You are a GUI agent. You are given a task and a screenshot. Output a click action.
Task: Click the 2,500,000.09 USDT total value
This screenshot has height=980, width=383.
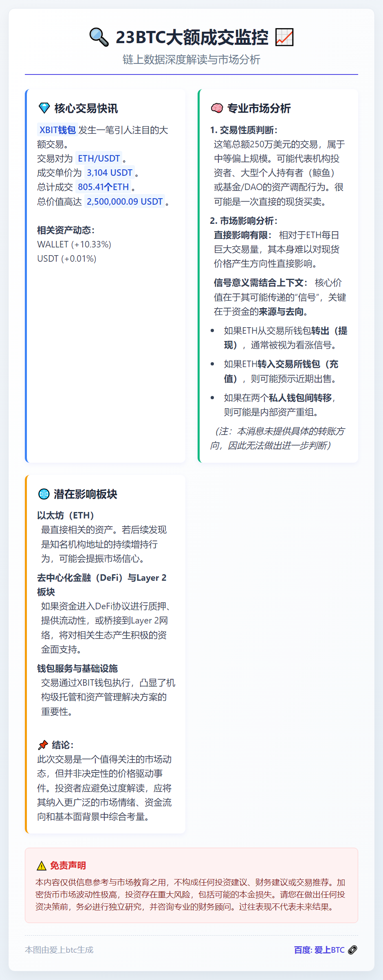point(125,201)
